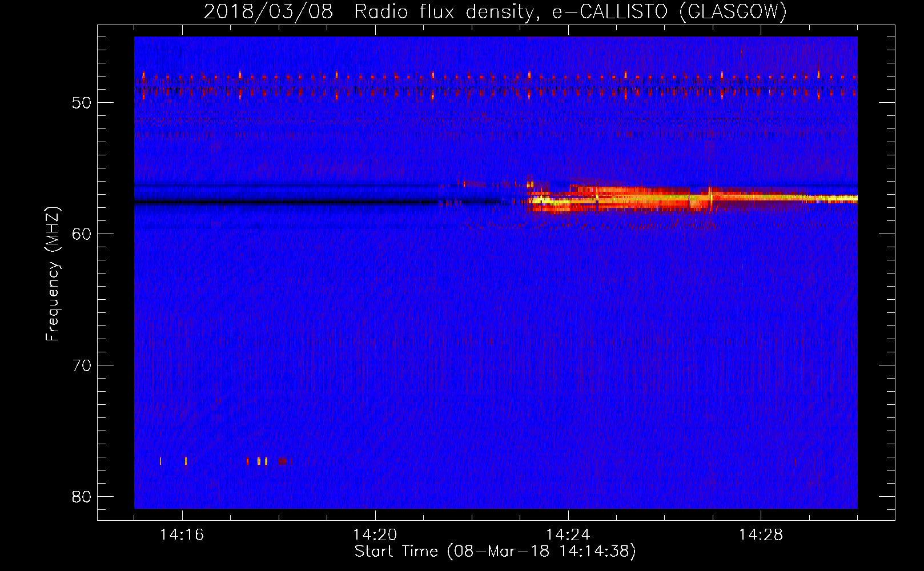The height and width of the screenshot is (571, 924).
Task: Click the 14:16 time tick label
Action: [182, 535]
